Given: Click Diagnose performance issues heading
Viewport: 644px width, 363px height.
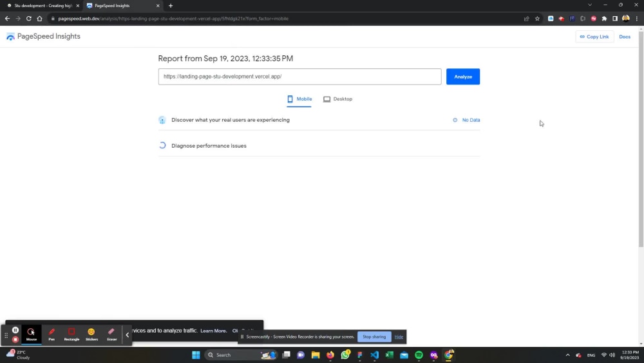Looking at the screenshot, I should (209, 146).
